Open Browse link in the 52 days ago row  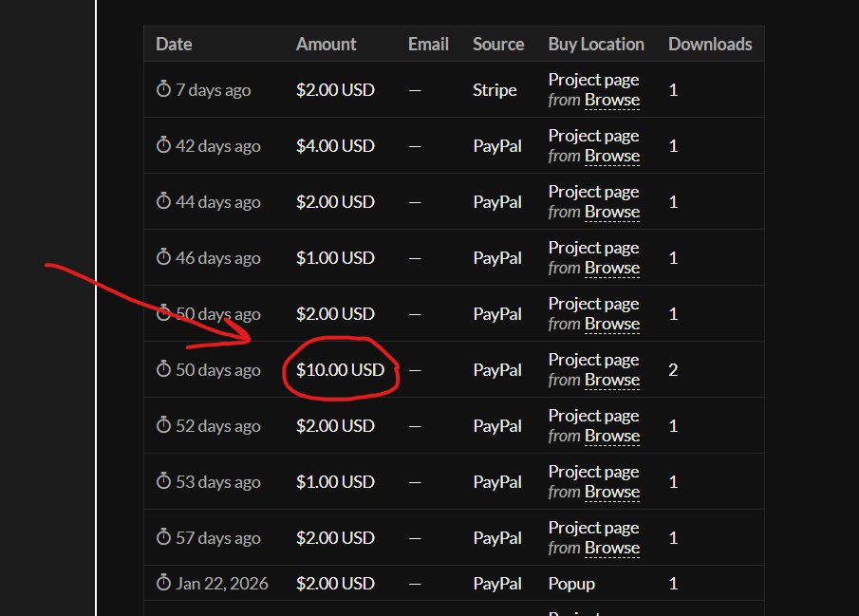tap(612, 437)
